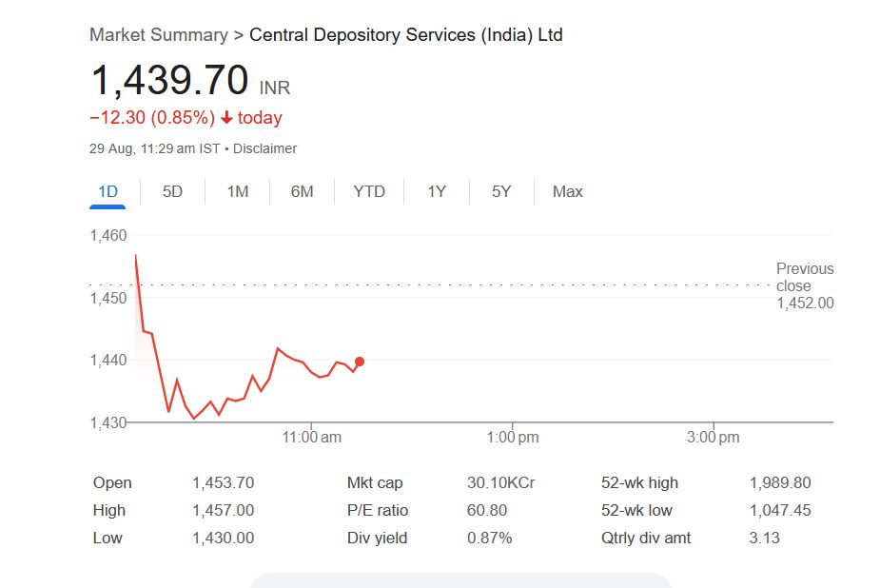The image size is (880, 588).
Task: Click the Market Summary breadcrumb link
Action: 158,35
